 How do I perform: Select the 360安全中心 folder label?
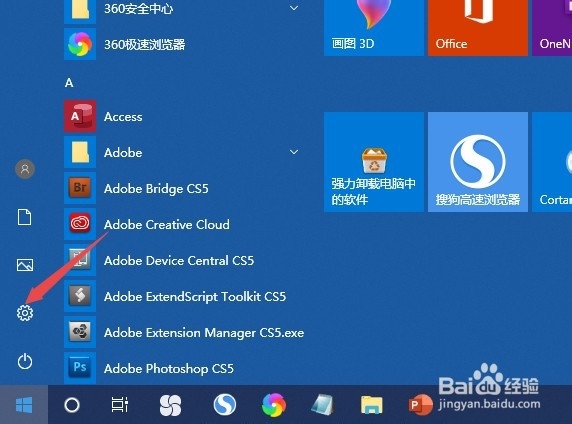point(139,9)
